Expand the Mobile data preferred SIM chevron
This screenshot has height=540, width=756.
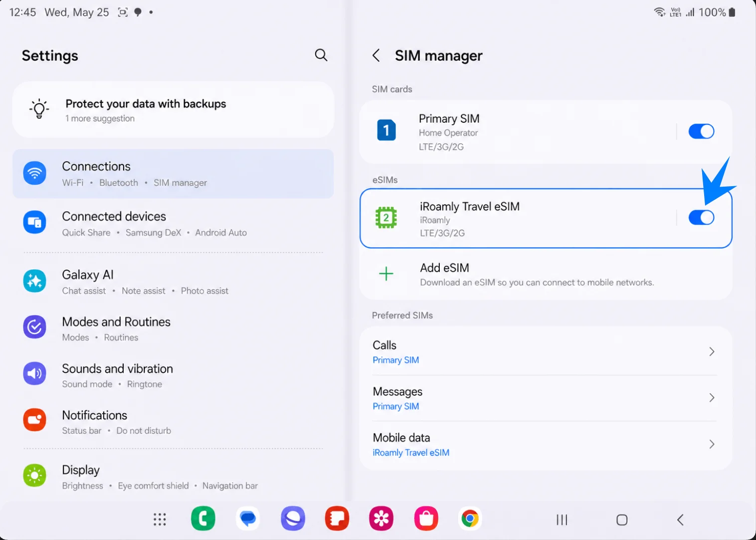[x=712, y=444]
